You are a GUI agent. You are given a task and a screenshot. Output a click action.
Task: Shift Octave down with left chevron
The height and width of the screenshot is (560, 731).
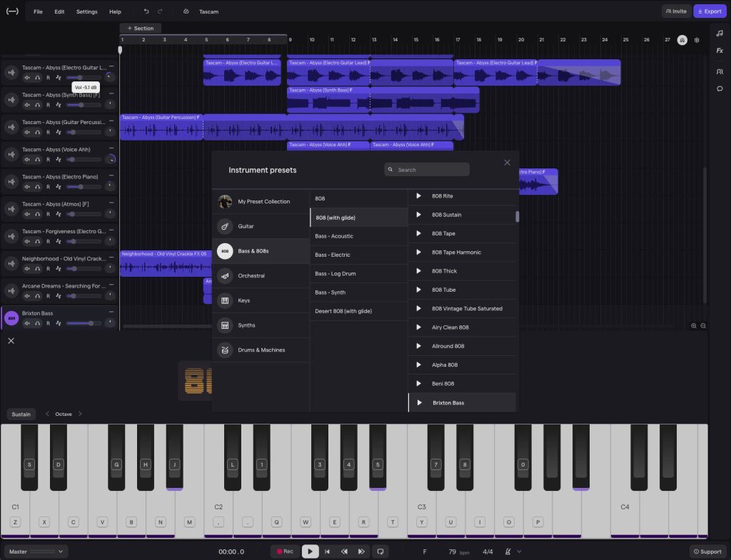point(47,414)
